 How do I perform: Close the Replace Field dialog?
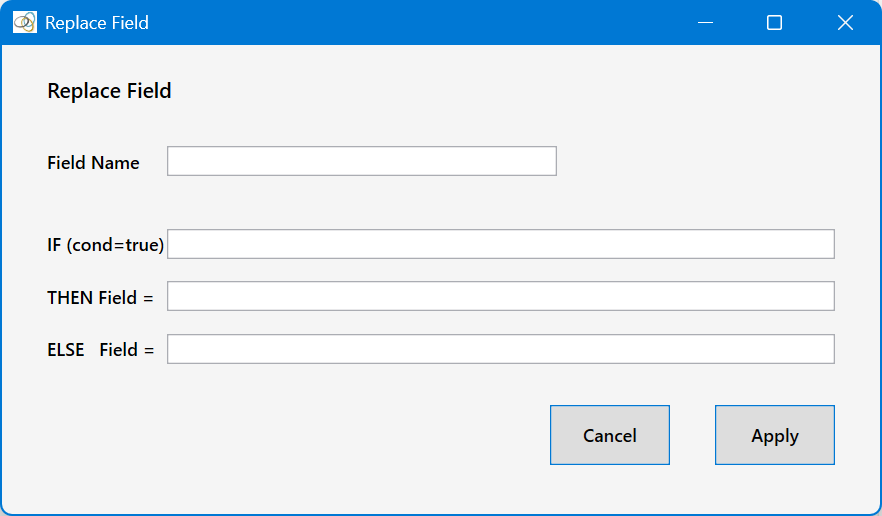pyautogui.click(x=845, y=23)
